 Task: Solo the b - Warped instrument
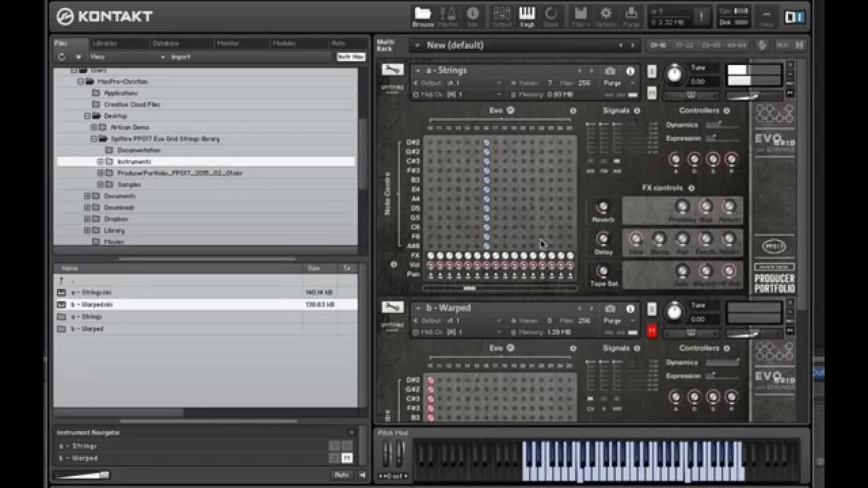coord(652,308)
